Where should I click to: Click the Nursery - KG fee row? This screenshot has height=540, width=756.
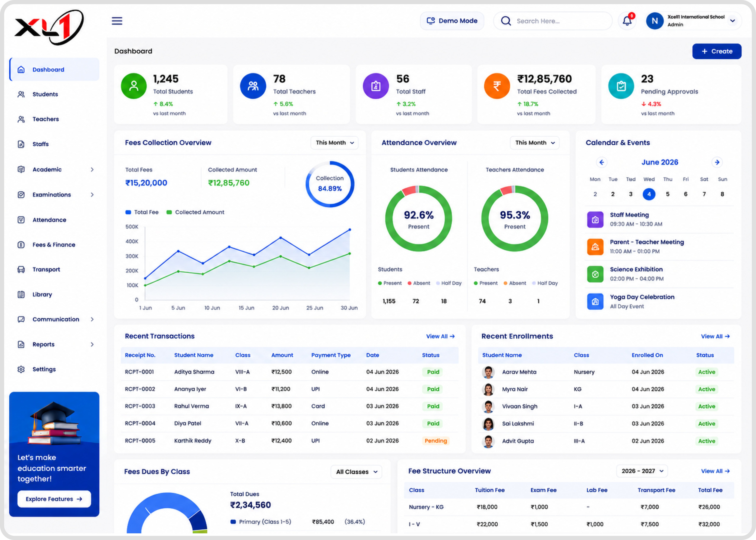(x=569, y=507)
